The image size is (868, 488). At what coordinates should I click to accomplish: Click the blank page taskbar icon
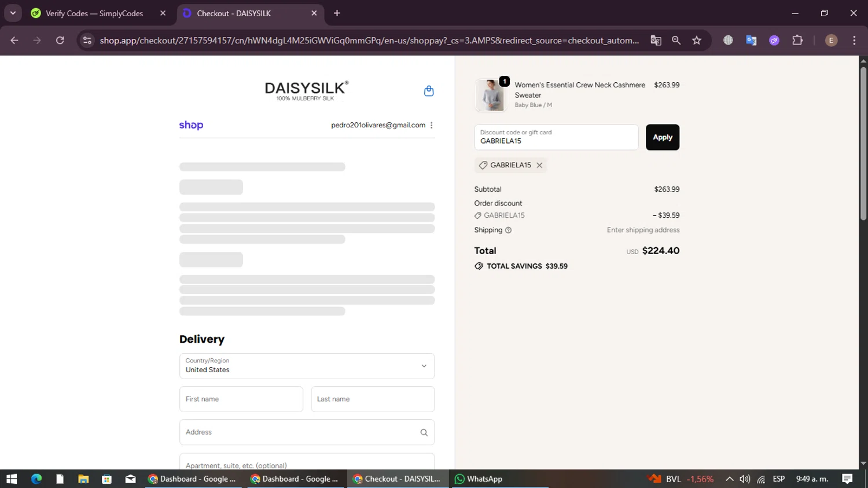click(60, 479)
